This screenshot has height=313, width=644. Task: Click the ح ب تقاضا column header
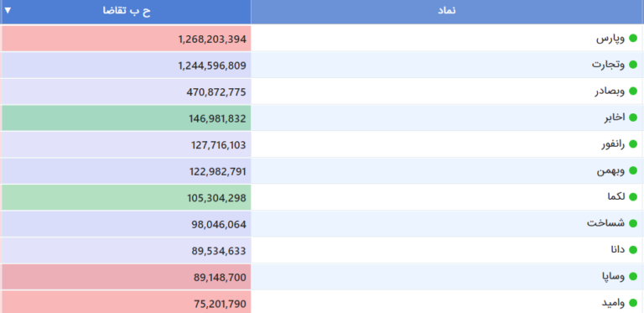pyautogui.click(x=126, y=12)
